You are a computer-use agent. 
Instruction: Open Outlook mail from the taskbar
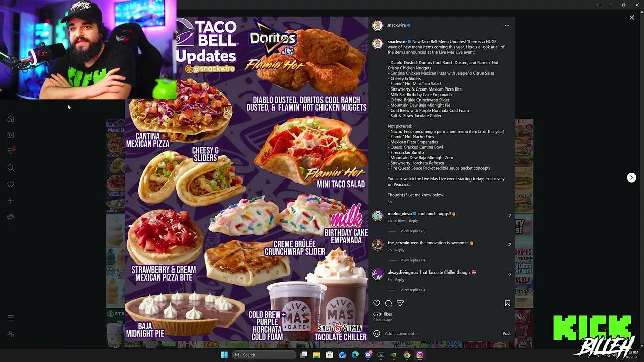click(342, 355)
